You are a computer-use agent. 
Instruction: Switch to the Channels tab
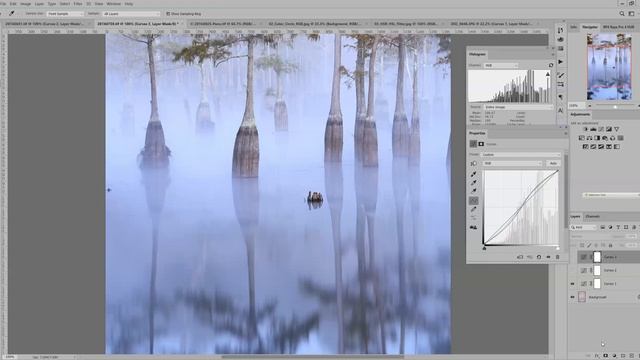tap(593, 216)
